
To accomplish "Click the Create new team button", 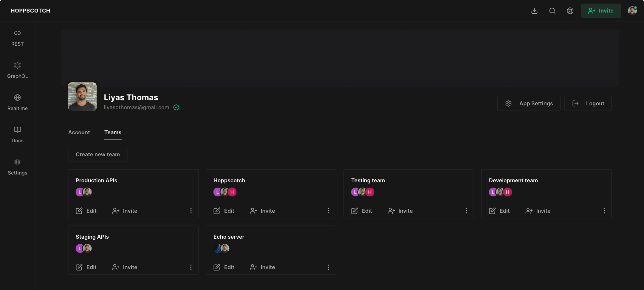I will (x=98, y=155).
